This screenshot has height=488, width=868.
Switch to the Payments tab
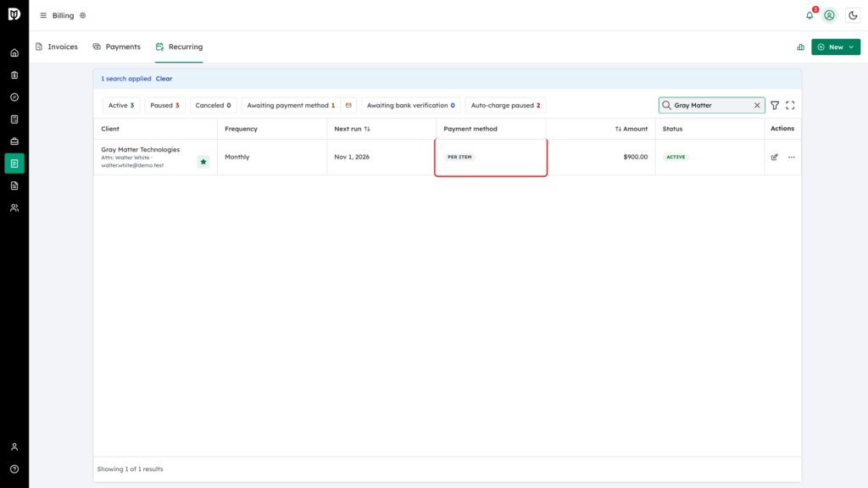(117, 47)
